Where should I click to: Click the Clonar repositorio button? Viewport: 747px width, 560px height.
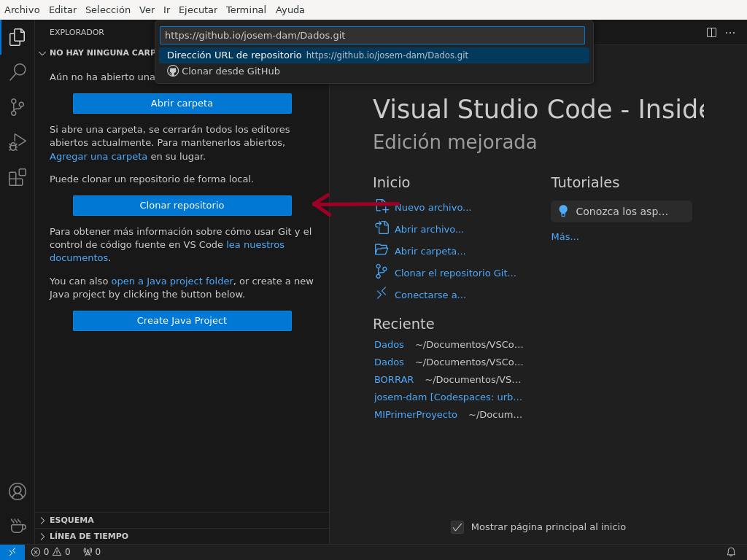tap(182, 205)
